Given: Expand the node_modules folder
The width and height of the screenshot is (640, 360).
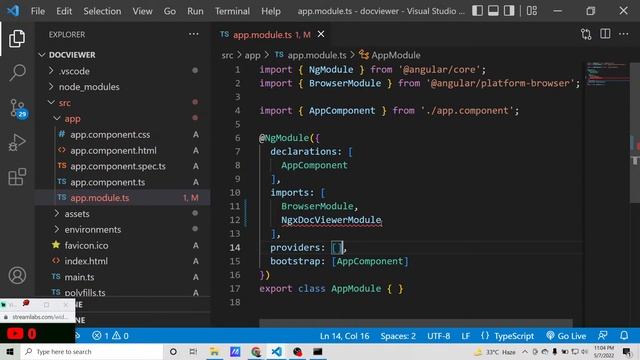Looking at the screenshot, I should 89,87.
